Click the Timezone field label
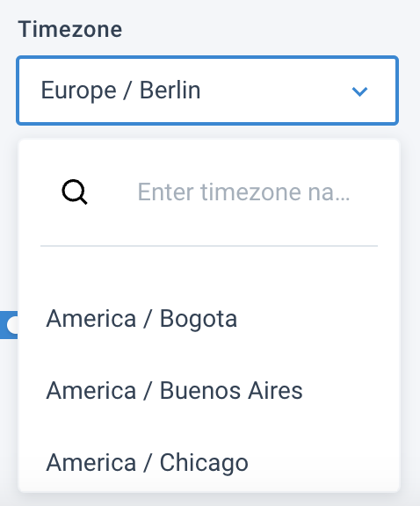This screenshot has width=420, height=506. 70,29
